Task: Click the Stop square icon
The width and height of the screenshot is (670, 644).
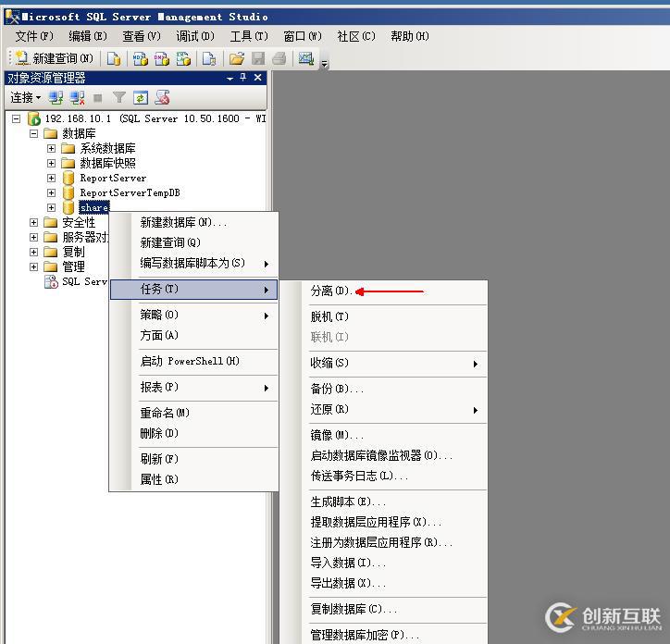Action: pyautogui.click(x=98, y=98)
